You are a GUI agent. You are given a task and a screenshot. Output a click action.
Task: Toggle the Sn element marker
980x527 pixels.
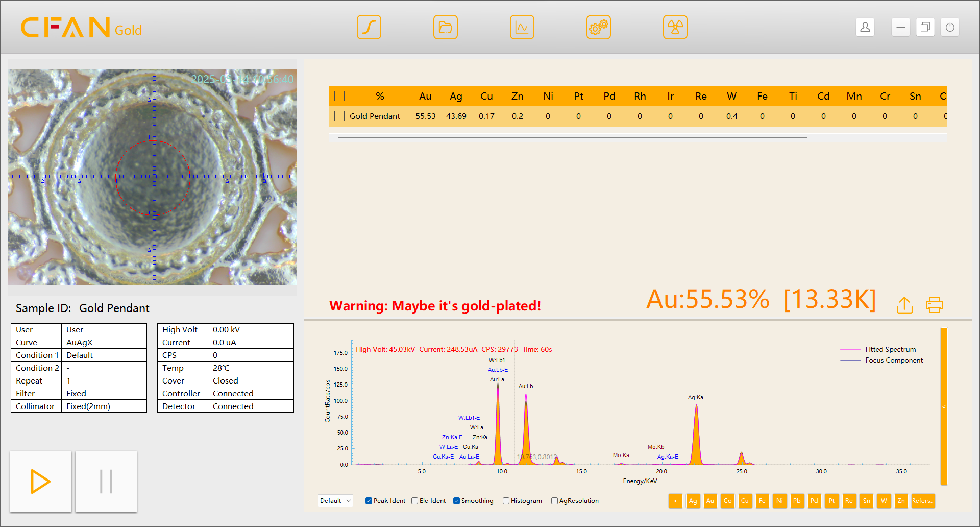(866, 501)
